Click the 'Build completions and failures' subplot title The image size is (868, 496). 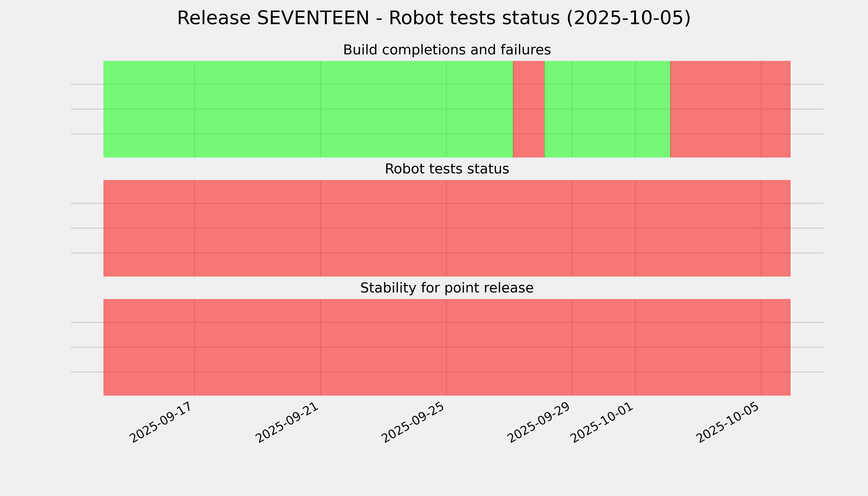tap(447, 50)
